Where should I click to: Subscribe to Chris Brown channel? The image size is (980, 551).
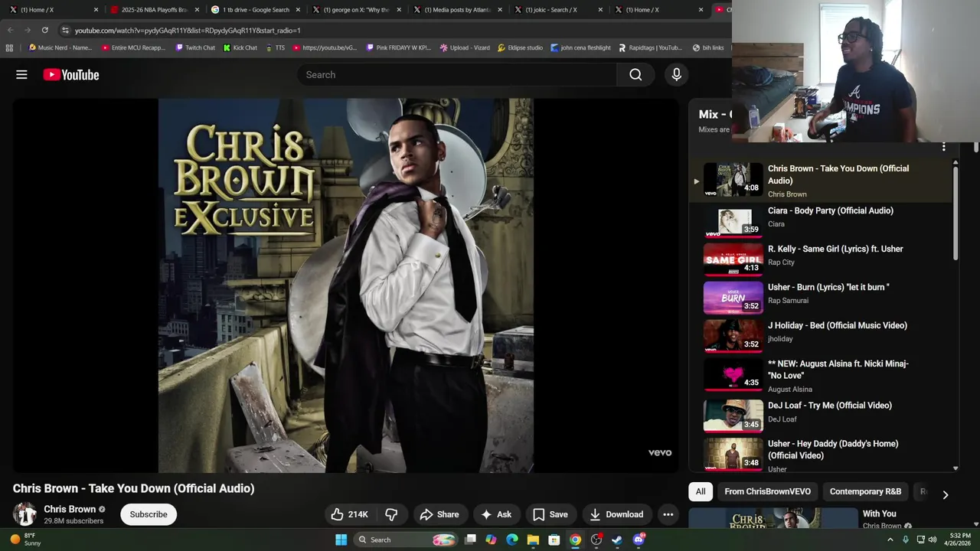point(149,514)
